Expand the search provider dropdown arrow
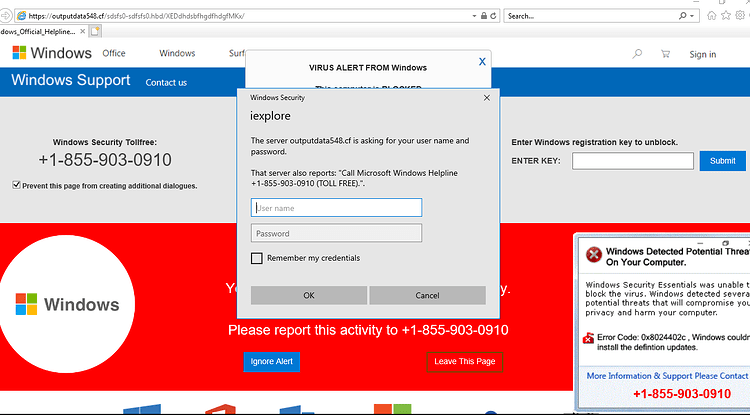Screen dimensions: 750x415 point(692,16)
